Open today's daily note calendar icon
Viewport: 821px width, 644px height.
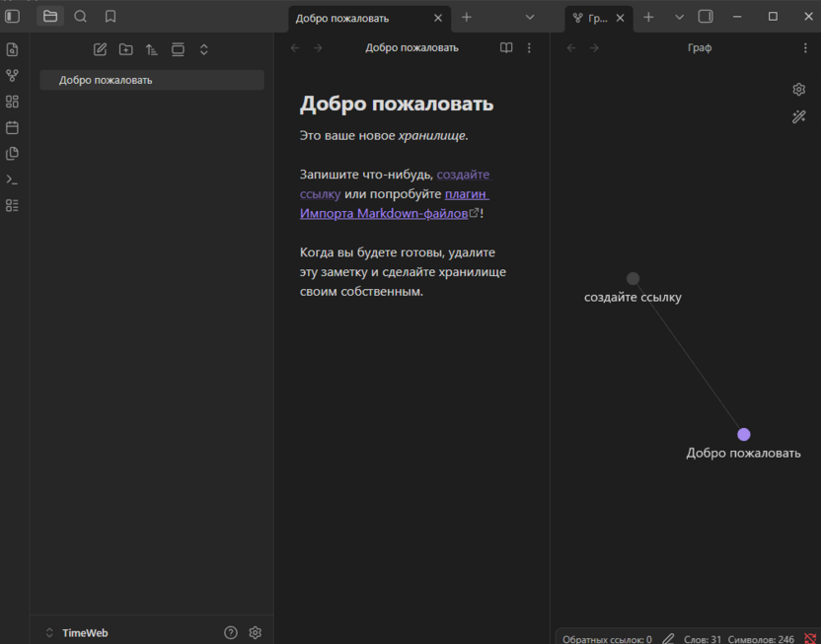tap(12, 127)
